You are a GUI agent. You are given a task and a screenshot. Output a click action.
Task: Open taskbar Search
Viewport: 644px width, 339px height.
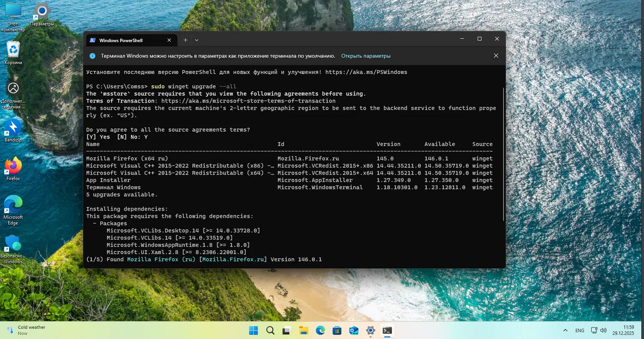[270, 330]
